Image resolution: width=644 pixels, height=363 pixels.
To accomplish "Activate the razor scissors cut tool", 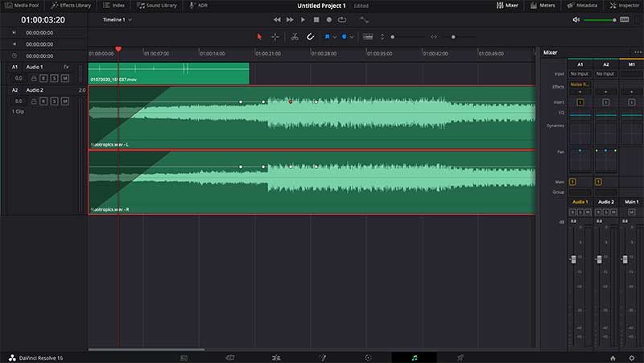I will point(295,36).
